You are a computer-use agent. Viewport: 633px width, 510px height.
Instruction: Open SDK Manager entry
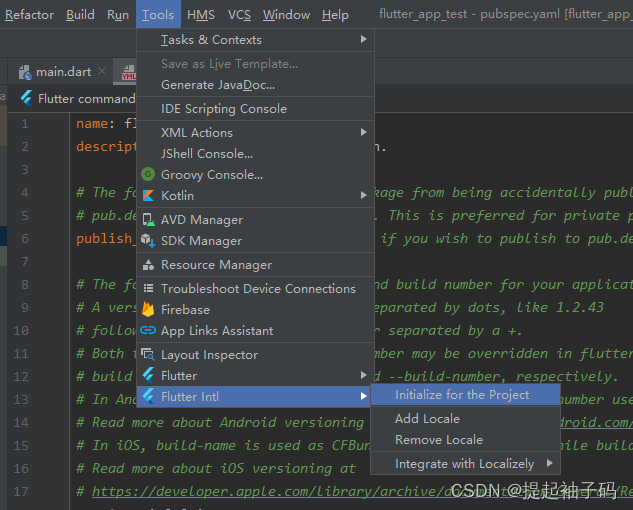[x=256, y=241]
